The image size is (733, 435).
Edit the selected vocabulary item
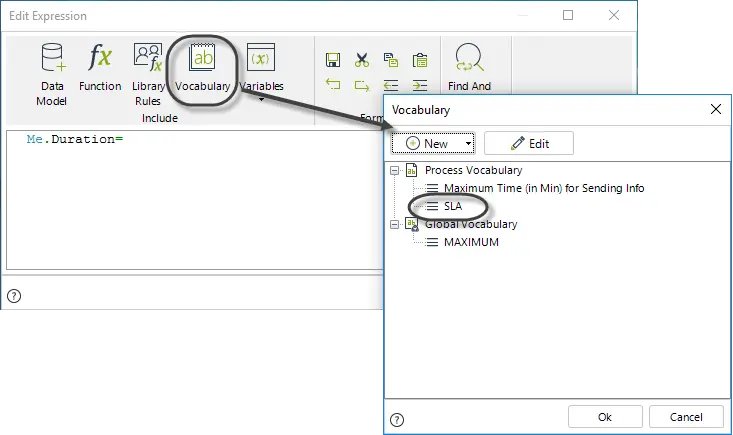pos(529,143)
